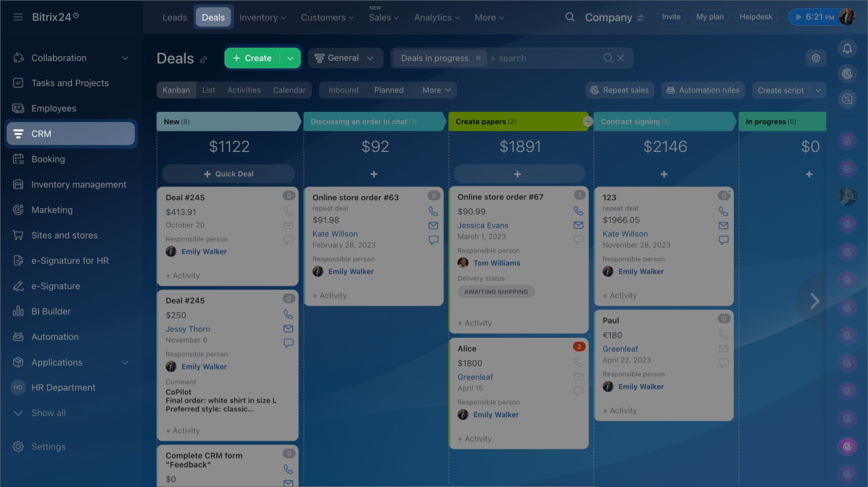
Task: Click the Automation rules button
Action: pos(703,90)
